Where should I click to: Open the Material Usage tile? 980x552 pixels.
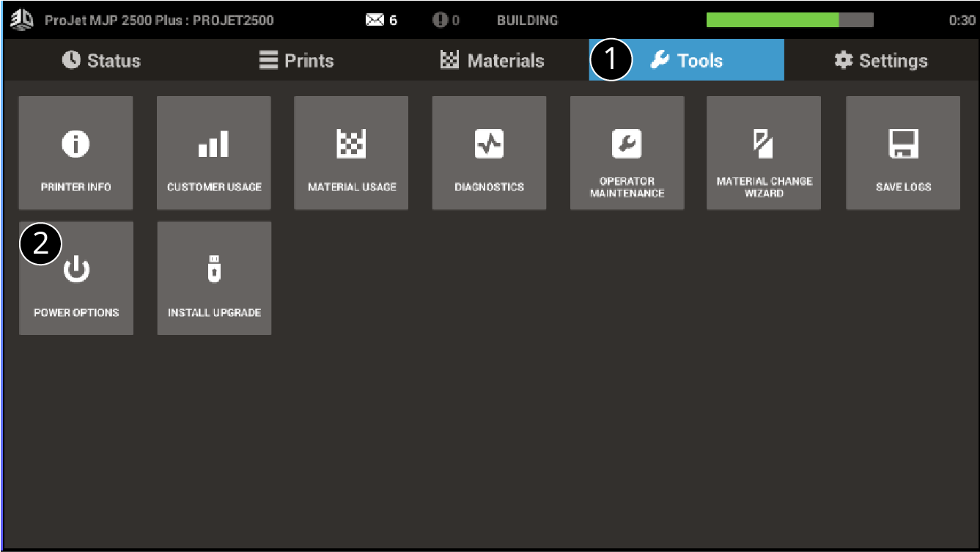351,153
